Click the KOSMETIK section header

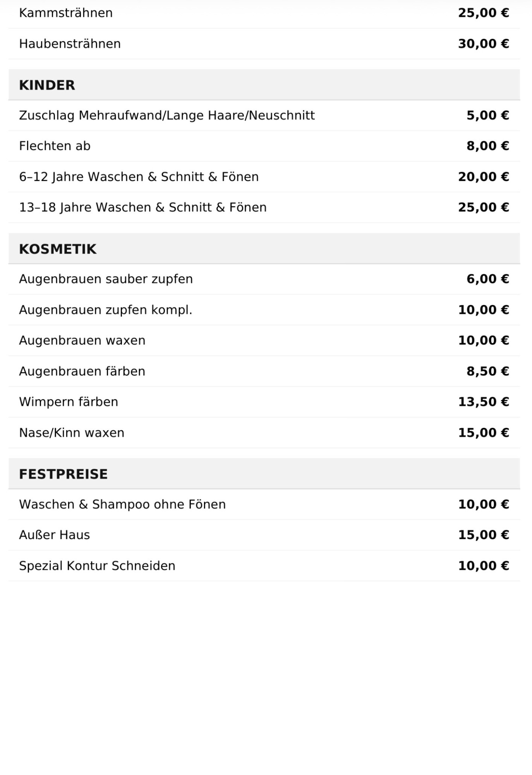point(58,249)
